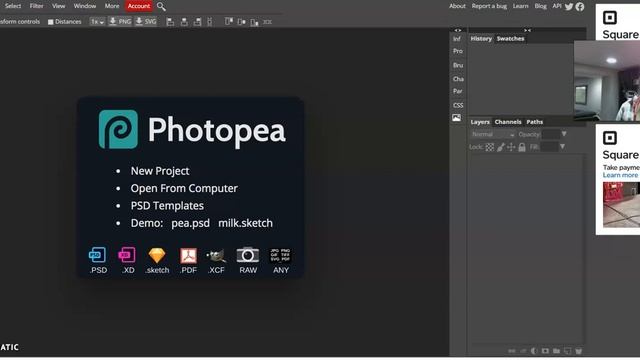Align left edges icon in options bar
640x360 pixels.
pos(170,22)
